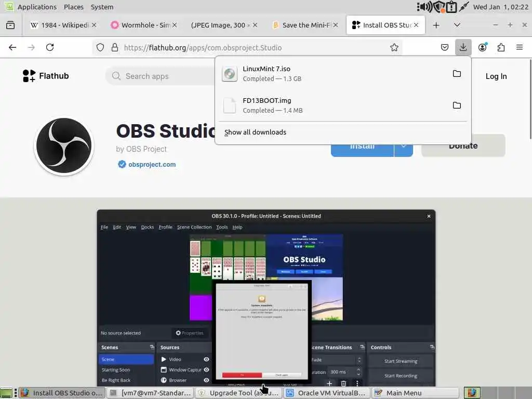This screenshot has width=532, height=399.
Task: Expand the Install button dropdown arrow
Action: coord(403,146)
